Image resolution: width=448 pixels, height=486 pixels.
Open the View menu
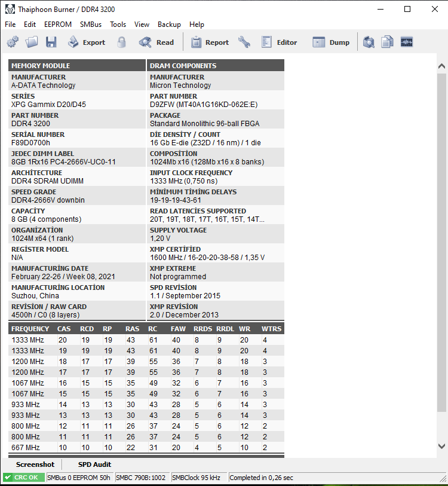(x=142, y=25)
